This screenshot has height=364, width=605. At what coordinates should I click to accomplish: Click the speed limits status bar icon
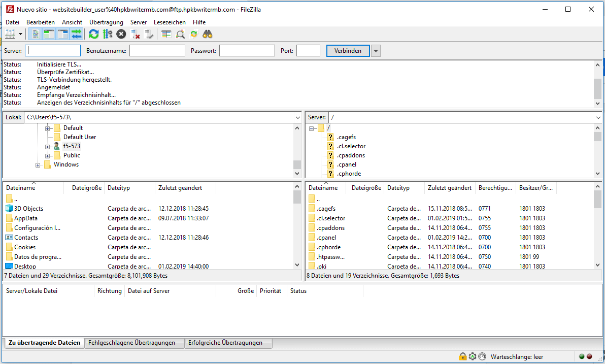(482, 357)
